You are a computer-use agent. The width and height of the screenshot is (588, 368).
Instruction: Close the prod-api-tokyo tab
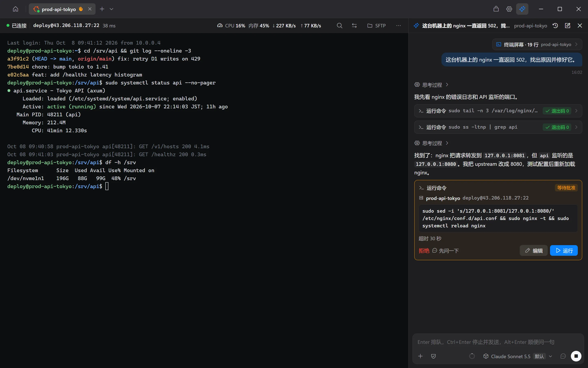(90, 9)
